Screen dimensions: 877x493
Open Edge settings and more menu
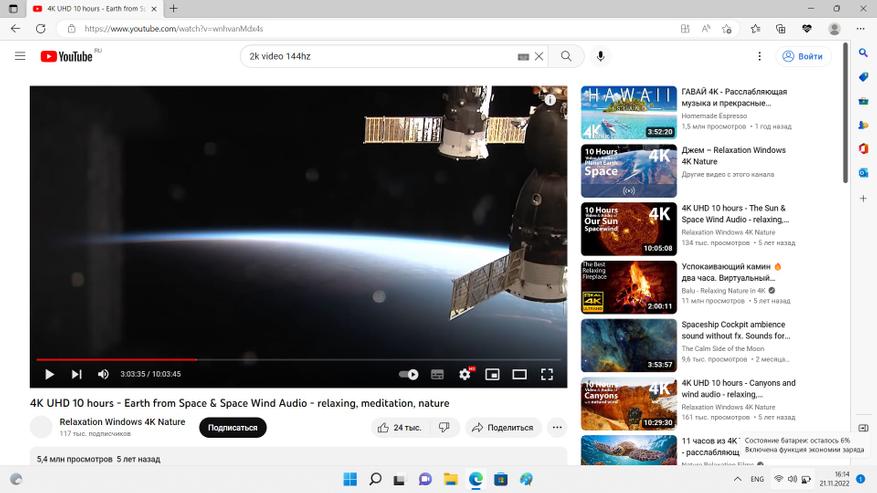pos(861,29)
